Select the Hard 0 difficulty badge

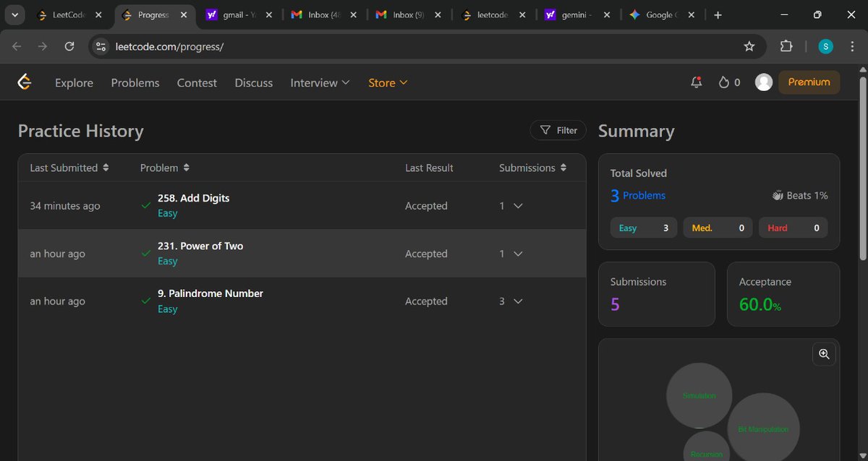point(793,228)
